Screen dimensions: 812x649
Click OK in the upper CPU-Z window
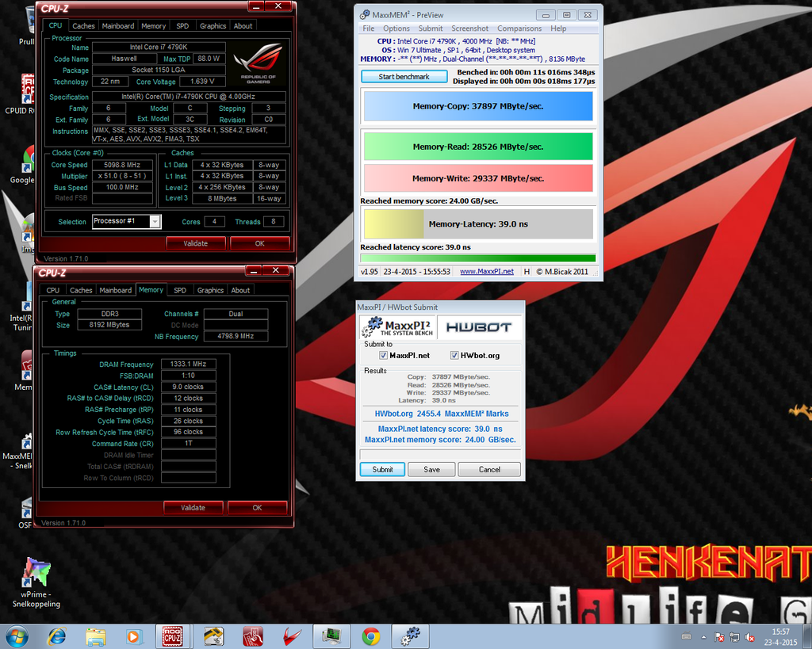[259, 243]
